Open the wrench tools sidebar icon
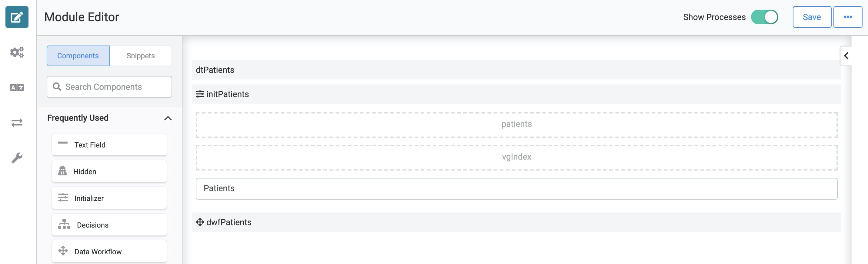This screenshot has width=868, height=264. (17, 158)
